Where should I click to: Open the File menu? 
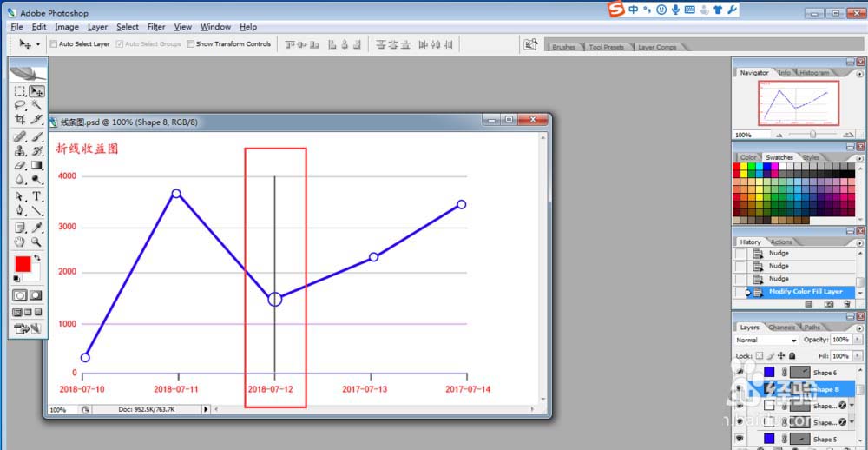(16, 27)
